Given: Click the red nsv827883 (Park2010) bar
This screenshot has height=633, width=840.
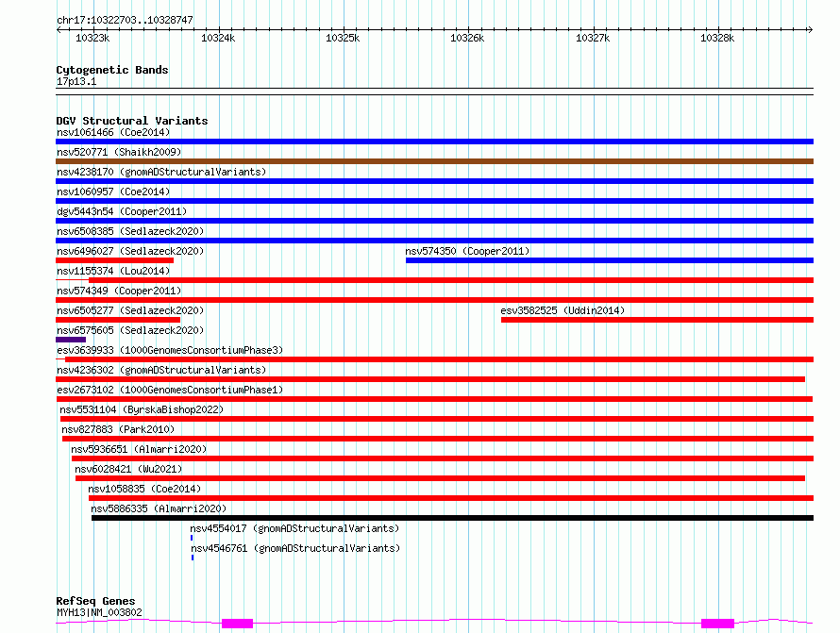Looking at the screenshot, I should pos(438,439).
